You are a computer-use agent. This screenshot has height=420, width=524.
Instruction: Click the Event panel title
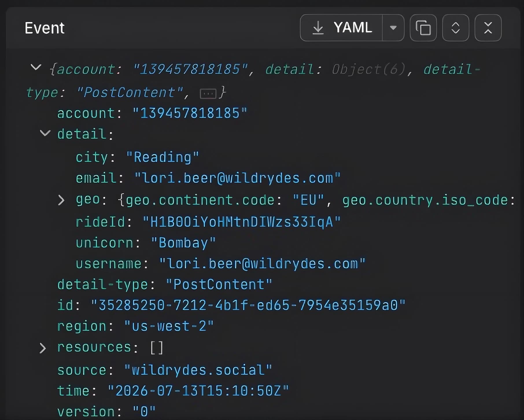(x=45, y=28)
